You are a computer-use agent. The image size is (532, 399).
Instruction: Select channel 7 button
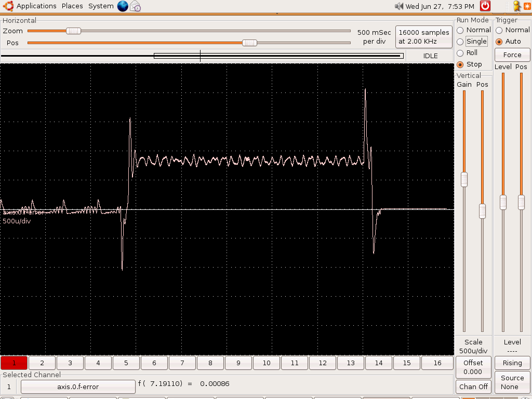[x=182, y=363]
